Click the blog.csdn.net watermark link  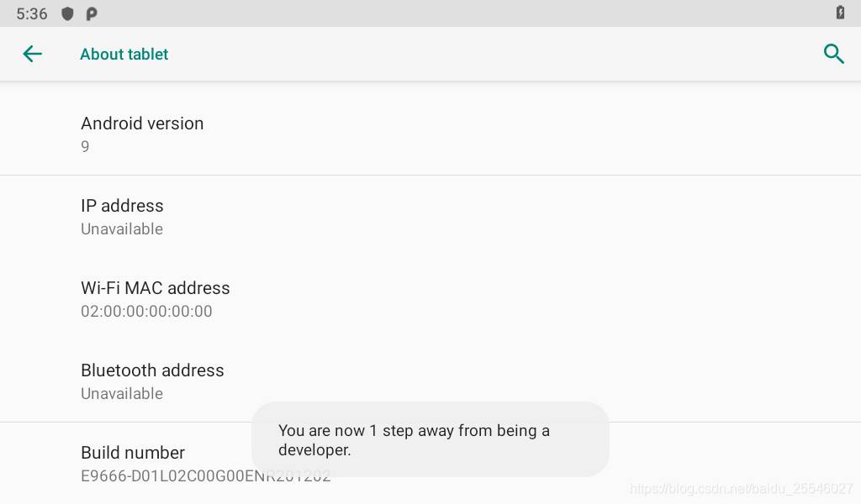[x=742, y=488]
